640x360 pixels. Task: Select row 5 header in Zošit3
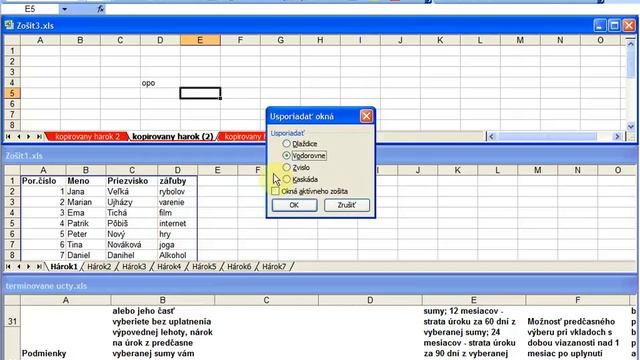pos(12,93)
